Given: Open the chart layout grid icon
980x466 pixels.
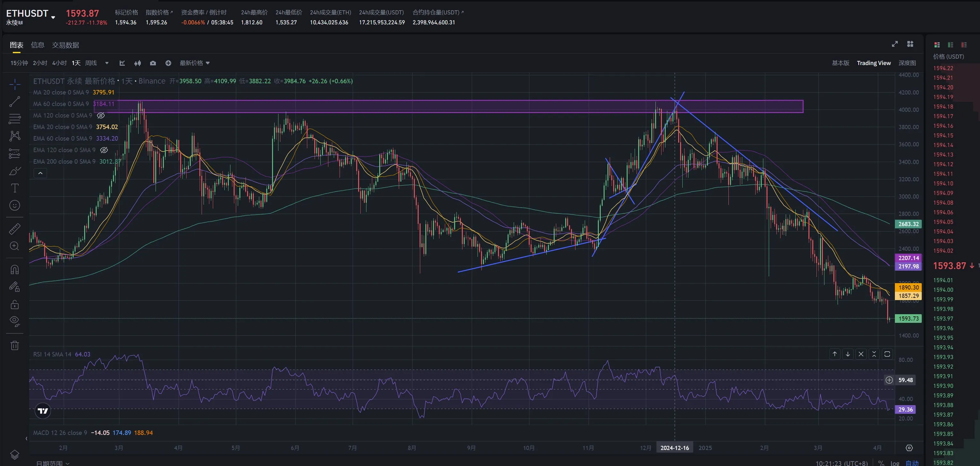Looking at the screenshot, I should 910,44.
